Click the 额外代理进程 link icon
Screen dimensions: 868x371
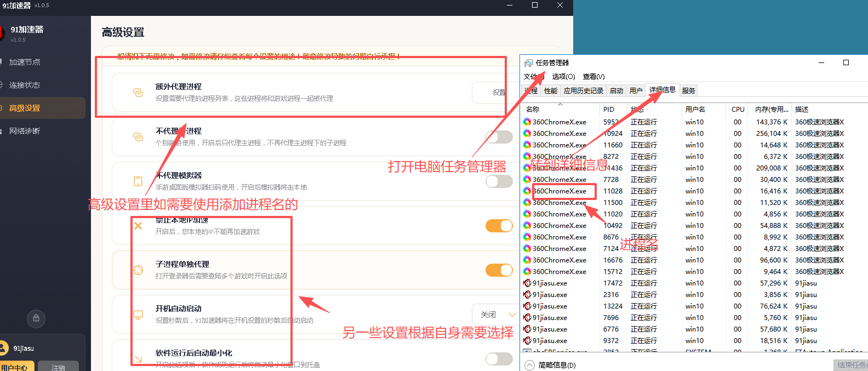tap(138, 93)
